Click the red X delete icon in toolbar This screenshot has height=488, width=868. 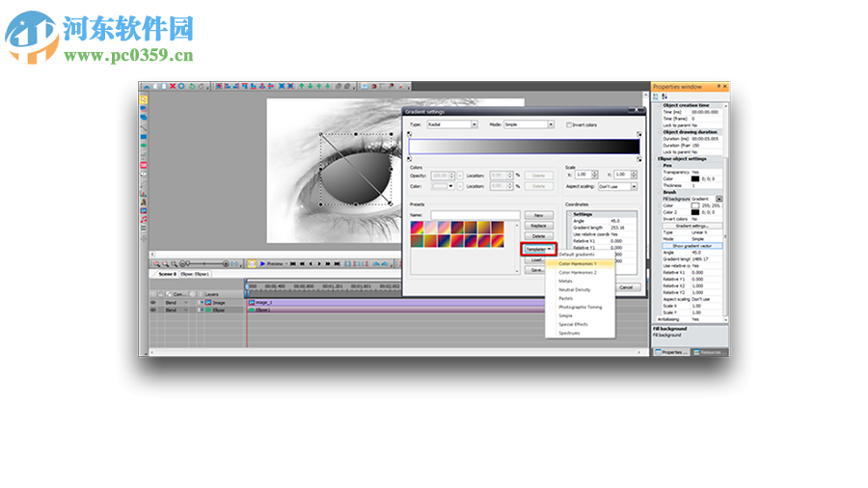[173, 86]
